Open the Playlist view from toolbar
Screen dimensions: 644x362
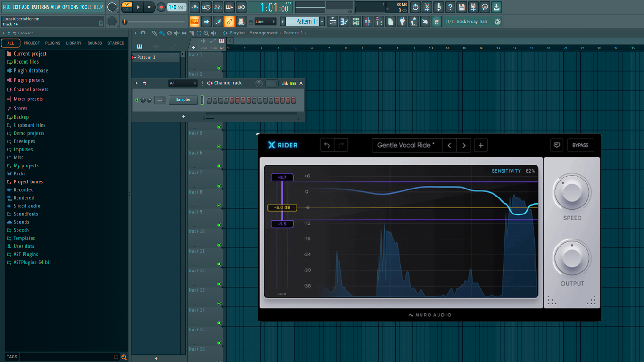coord(332,21)
